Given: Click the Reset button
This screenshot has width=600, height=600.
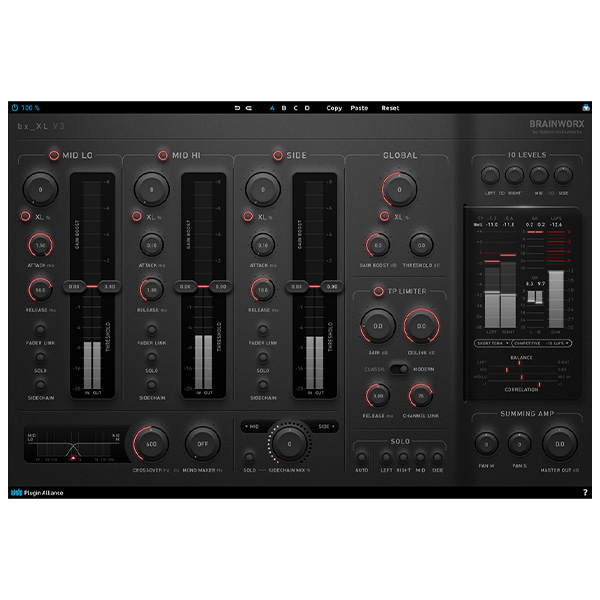Looking at the screenshot, I should tap(390, 108).
